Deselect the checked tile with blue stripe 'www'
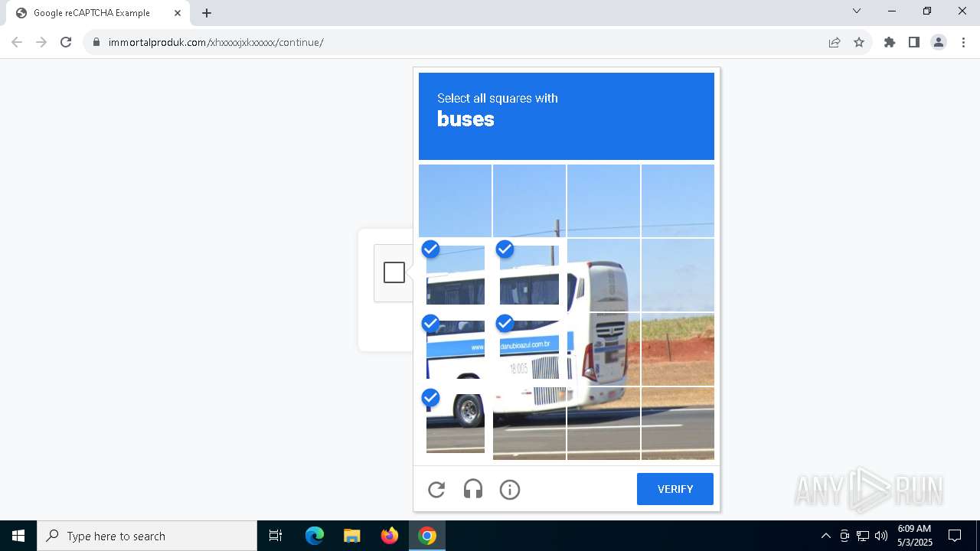Viewport: 980px width, 551px height. click(x=456, y=349)
